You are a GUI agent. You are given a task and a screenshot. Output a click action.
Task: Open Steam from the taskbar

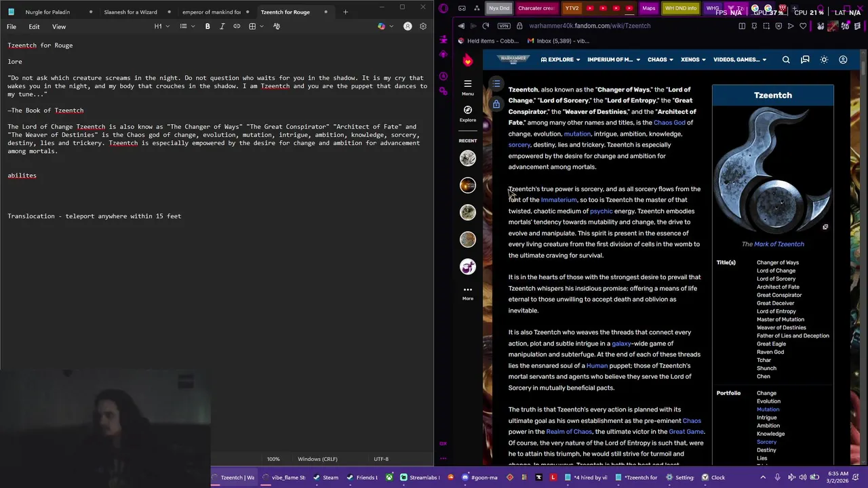326,477
